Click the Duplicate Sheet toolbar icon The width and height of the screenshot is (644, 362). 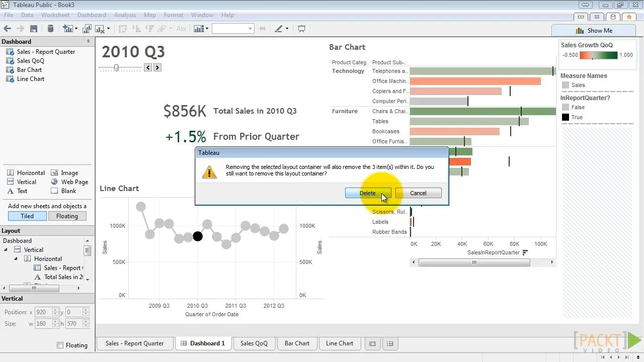(87, 29)
